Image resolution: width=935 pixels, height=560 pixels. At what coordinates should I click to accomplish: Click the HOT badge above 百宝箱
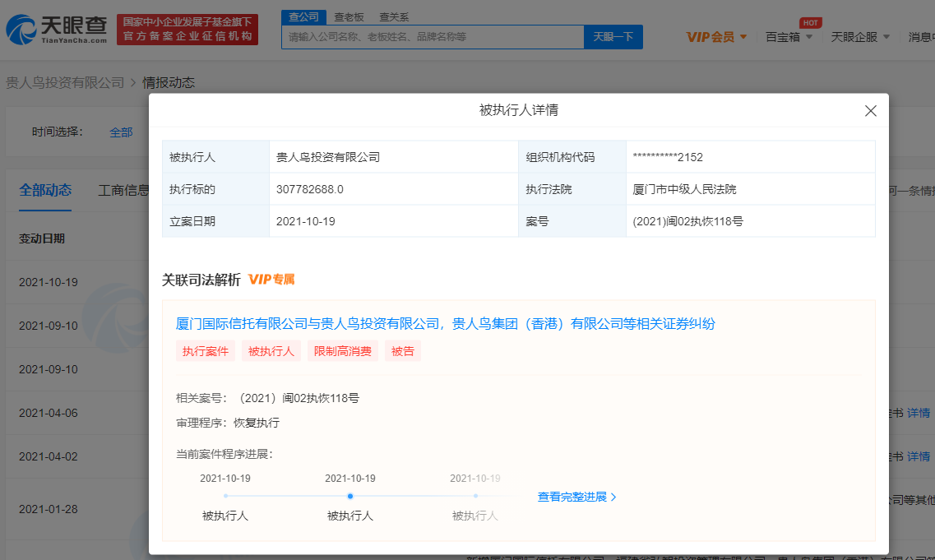coord(810,23)
